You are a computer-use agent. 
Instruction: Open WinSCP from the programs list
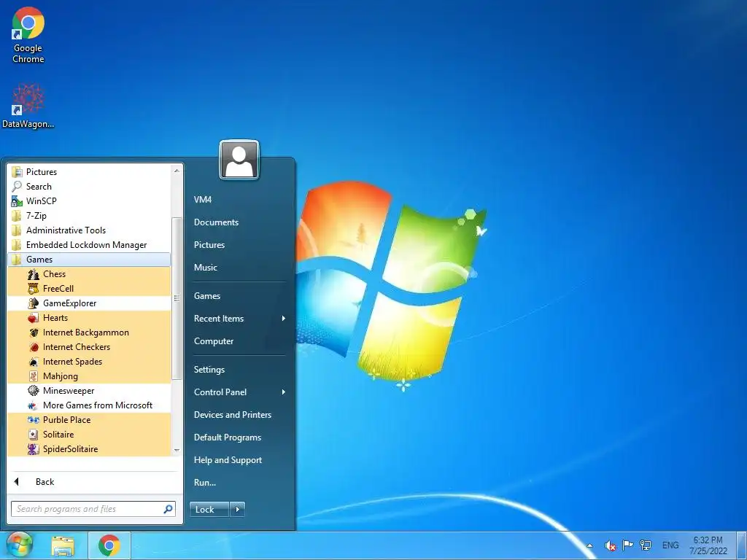(88, 201)
